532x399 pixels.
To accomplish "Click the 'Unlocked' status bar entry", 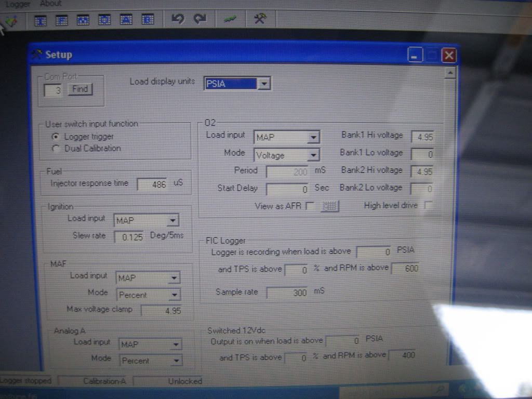I will click(x=185, y=381).
